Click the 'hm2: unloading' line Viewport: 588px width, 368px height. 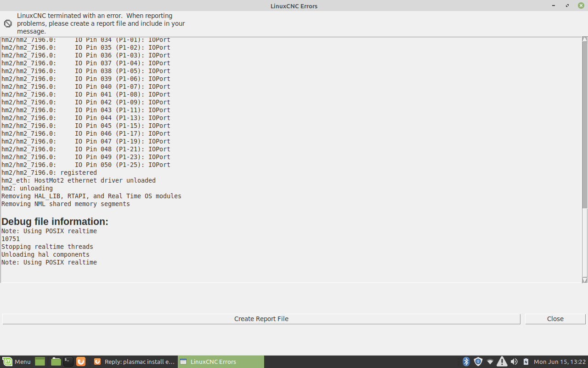click(x=27, y=188)
